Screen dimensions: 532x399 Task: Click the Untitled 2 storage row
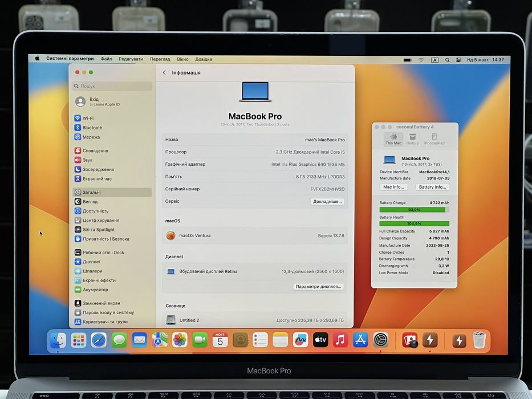point(255,320)
